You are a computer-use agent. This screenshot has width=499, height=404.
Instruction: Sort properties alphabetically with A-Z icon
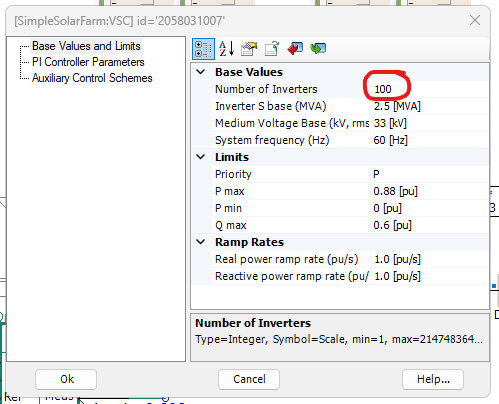[x=227, y=49]
